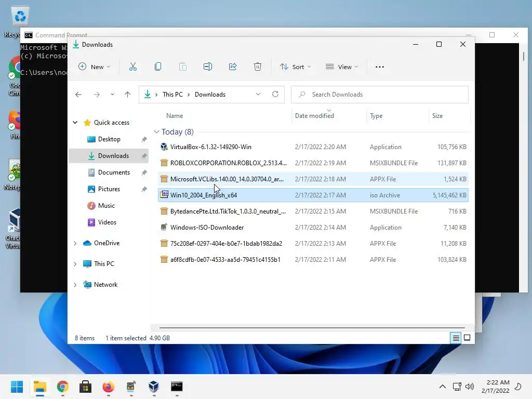Open VirtualBox cube icon in taskbar
This screenshot has height=399, width=532.
pyautogui.click(x=154, y=387)
